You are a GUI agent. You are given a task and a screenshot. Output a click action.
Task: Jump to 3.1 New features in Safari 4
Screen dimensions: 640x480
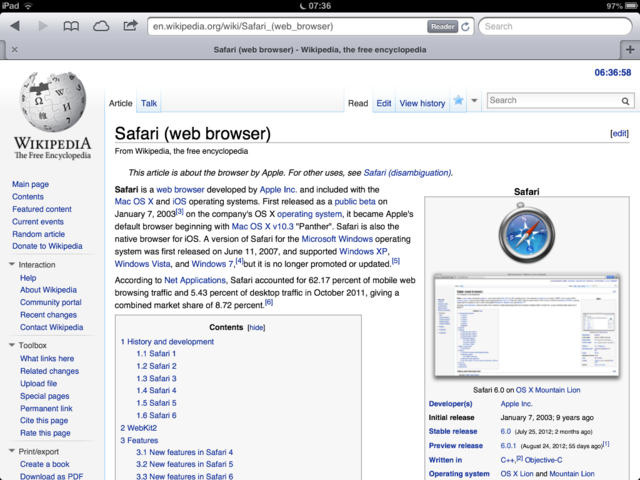[x=184, y=452]
